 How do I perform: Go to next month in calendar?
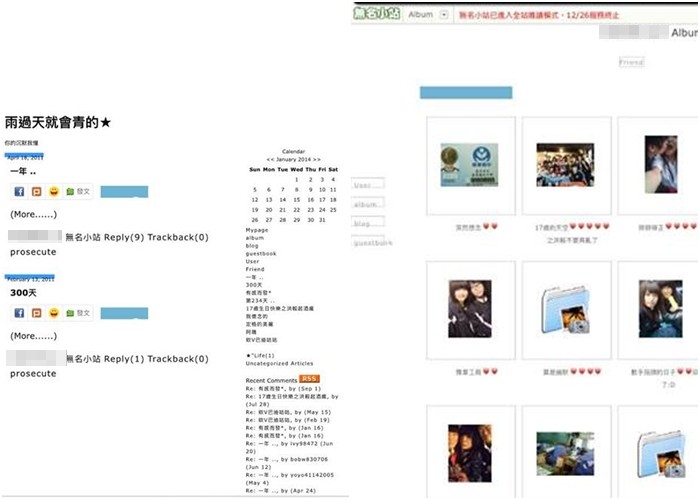click(316, 160)
